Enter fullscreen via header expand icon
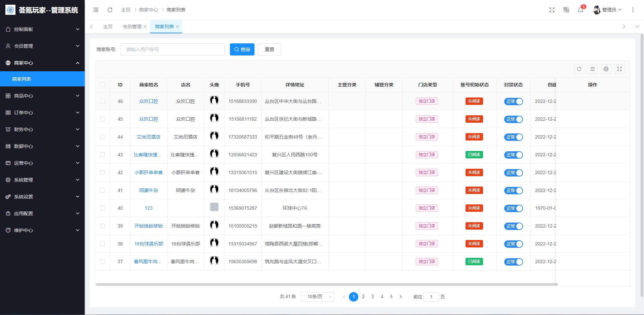Image resolution: width=644 pixels, height=315 pixels. [x=552, y=10]
